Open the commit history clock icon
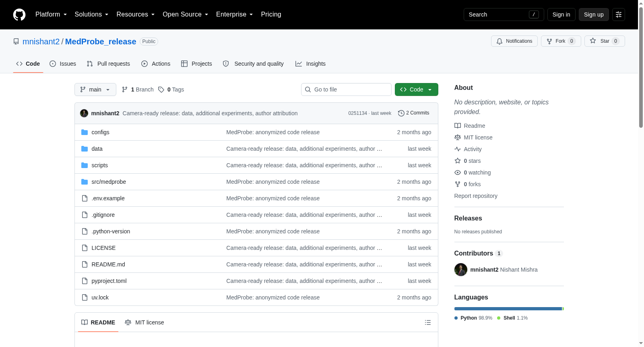The height and width of the screenshot is (347, 644). pos(401,113)
